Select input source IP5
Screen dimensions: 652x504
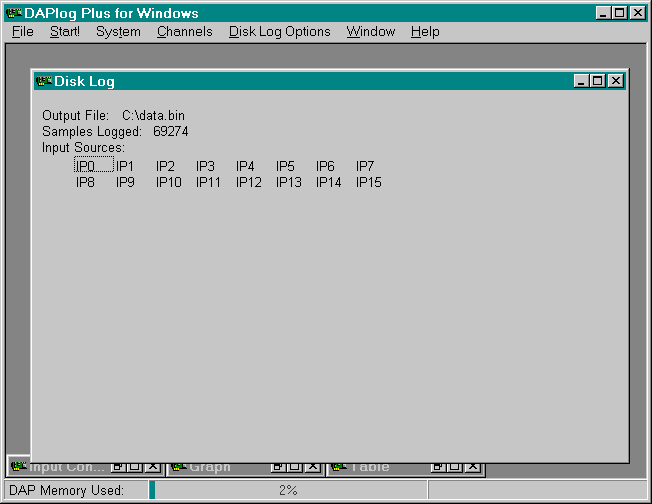285,166
